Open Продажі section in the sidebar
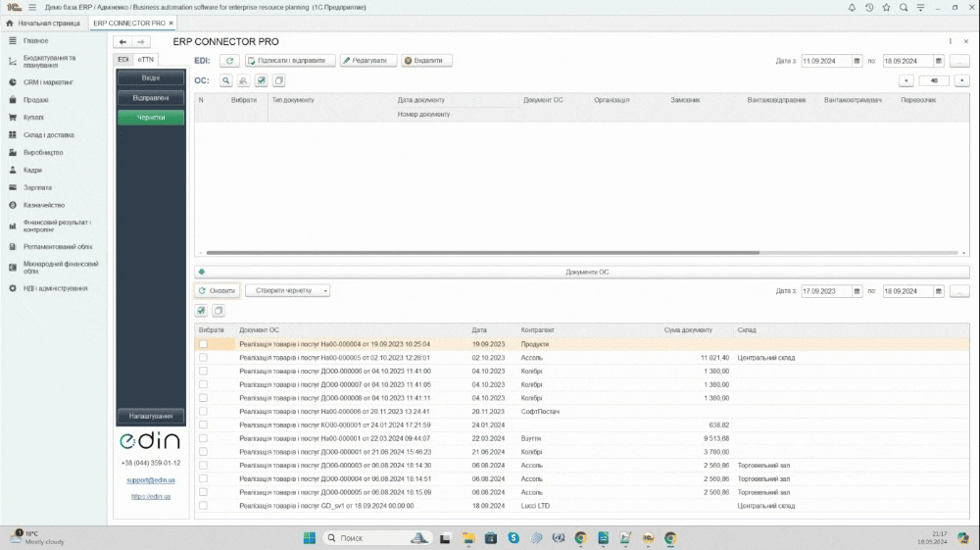980x550 pixels. [36, 100]
